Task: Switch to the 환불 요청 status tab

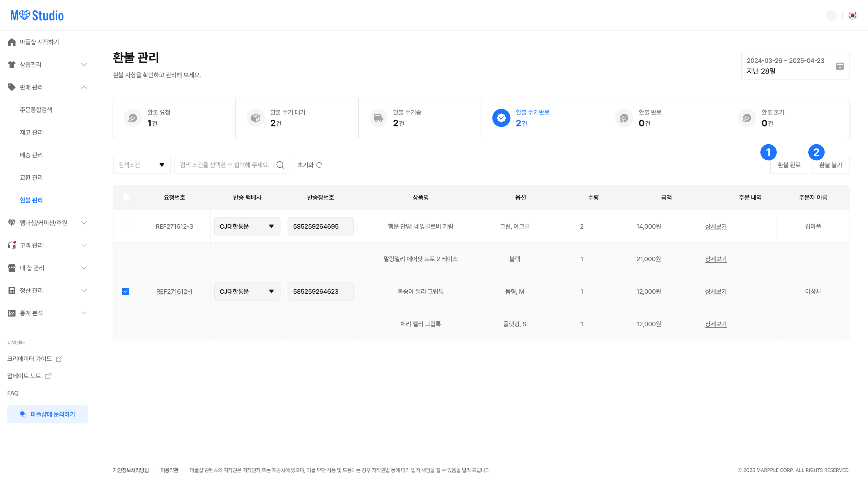Action: tap(174, 118)
